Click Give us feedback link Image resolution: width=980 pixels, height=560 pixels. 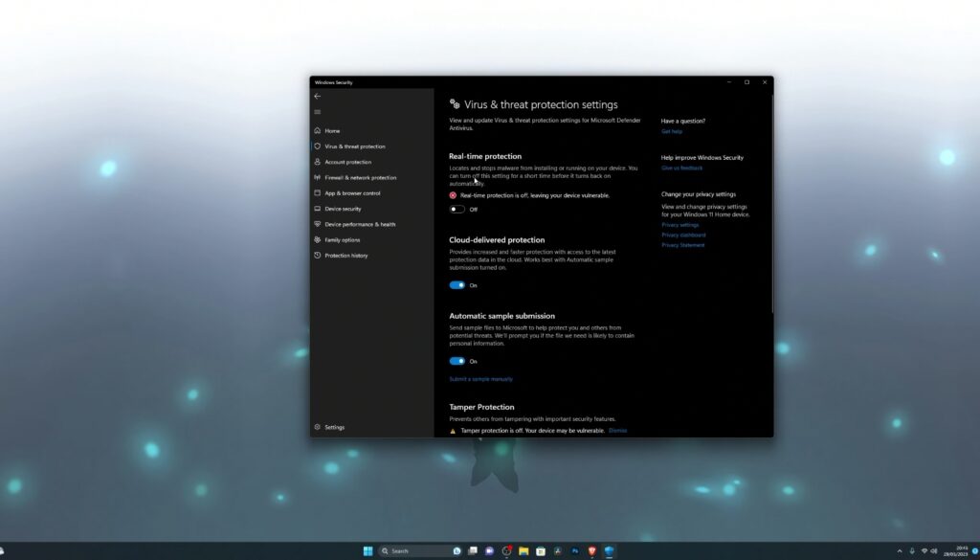(x=681, y=168)
